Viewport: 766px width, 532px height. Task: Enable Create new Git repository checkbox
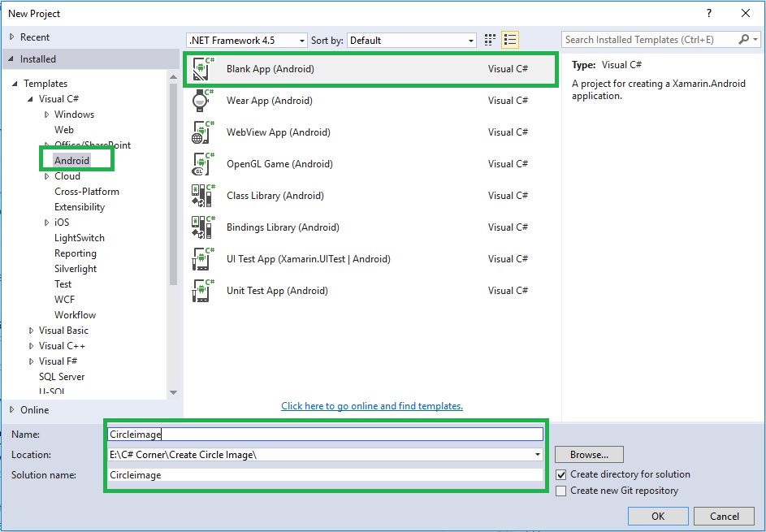coord(561,491)
